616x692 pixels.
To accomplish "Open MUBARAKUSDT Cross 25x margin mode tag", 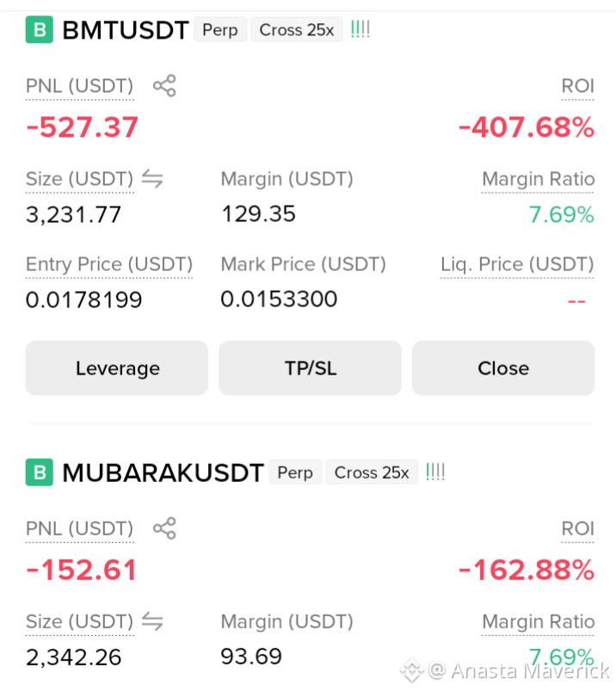I will 372,473.
